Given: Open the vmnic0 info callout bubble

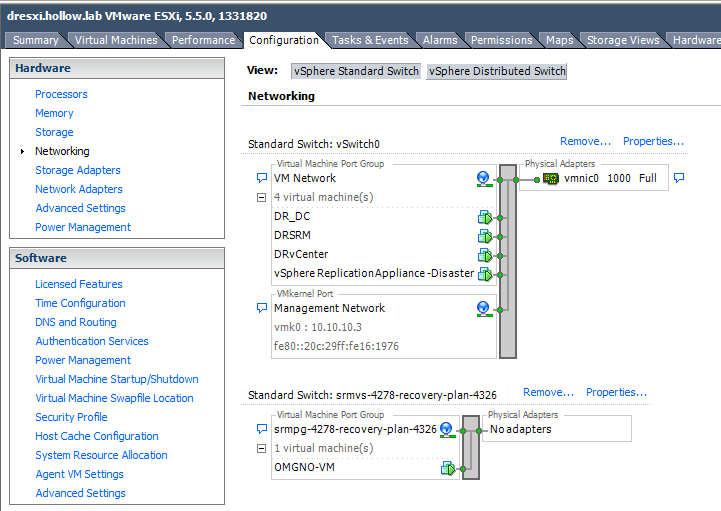Looking at the screenshot, I should click(x=679, y=178).
